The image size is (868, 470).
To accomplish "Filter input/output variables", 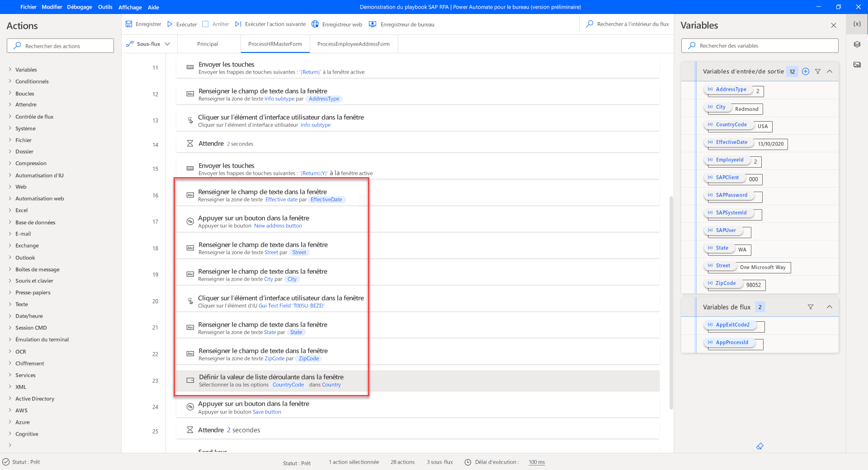I will pos(818,71).
